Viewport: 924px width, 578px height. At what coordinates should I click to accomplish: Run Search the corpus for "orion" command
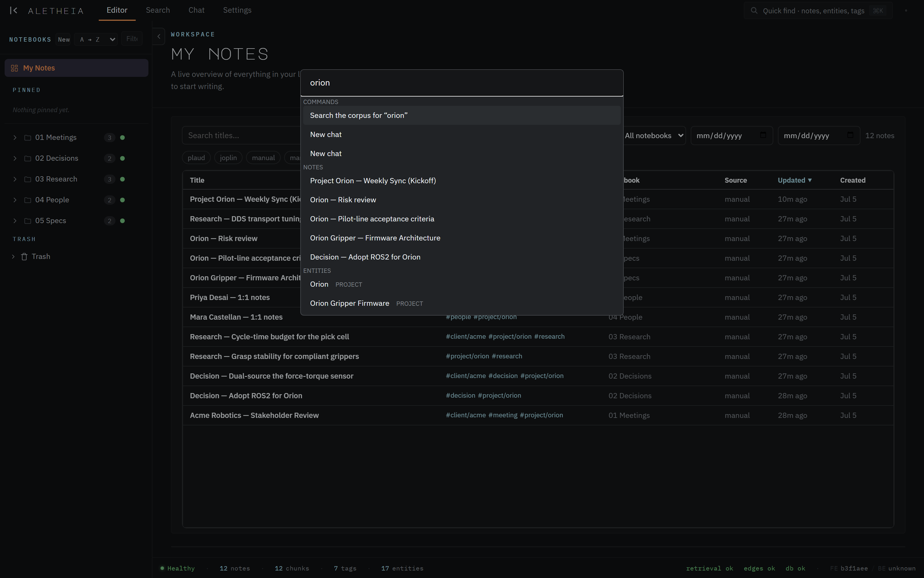462,115
